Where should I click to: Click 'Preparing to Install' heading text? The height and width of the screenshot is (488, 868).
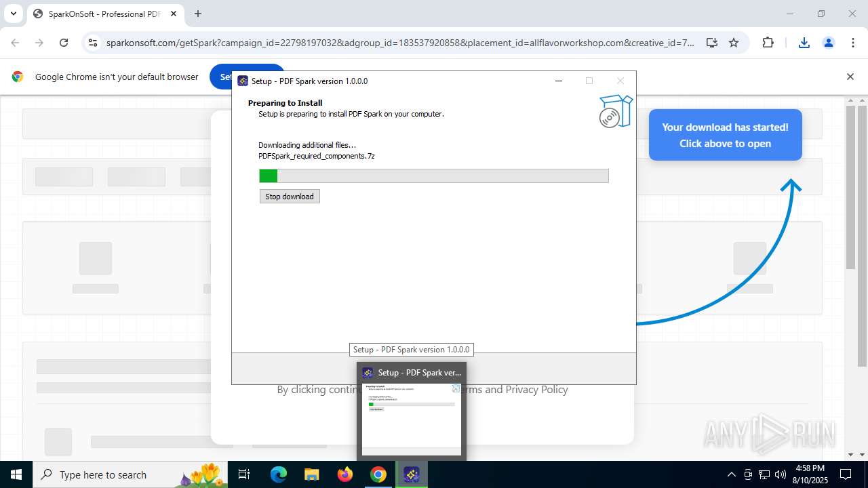pos(285,103)
